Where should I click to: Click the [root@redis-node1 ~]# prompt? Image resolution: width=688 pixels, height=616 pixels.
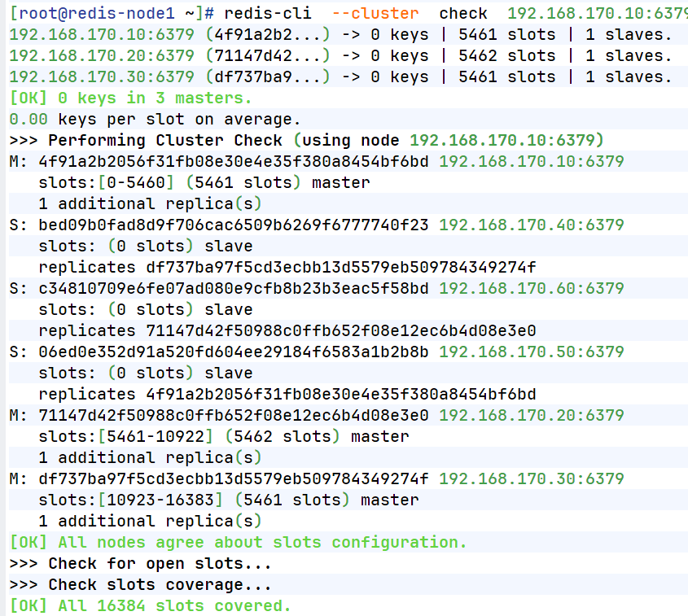pos(112,14)
